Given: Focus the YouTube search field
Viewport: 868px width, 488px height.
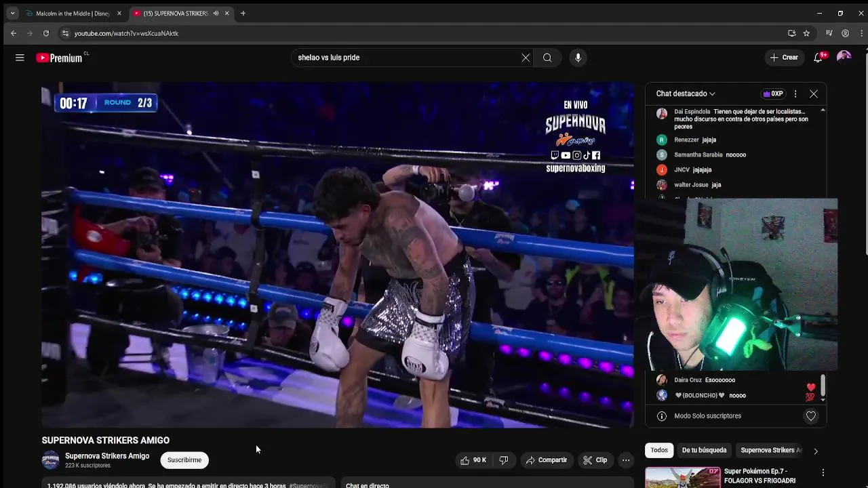Looking at the screenshot, I should coord(407,58).
